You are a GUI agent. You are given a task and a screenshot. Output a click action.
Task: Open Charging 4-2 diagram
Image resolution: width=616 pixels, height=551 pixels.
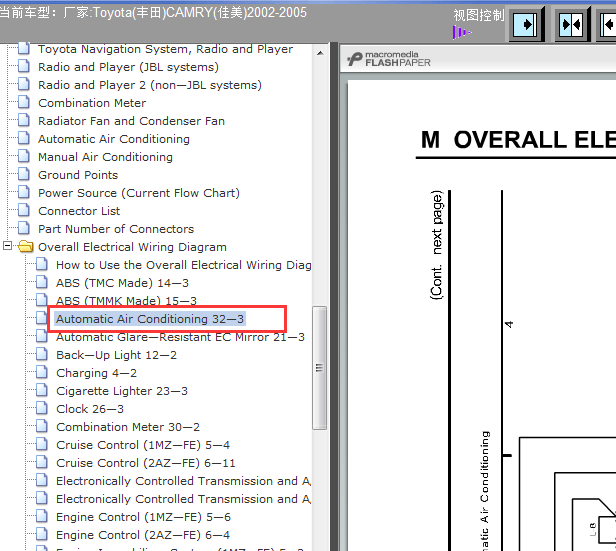pyautogui.click(x=96, y=373)
